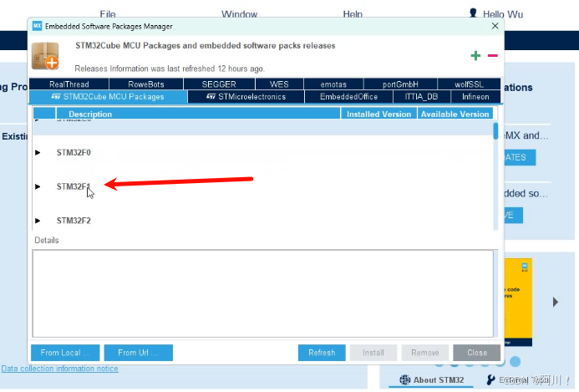Viewport: 579px width, 392px height.
Task: Click the Install button
Action: point(373,353)
